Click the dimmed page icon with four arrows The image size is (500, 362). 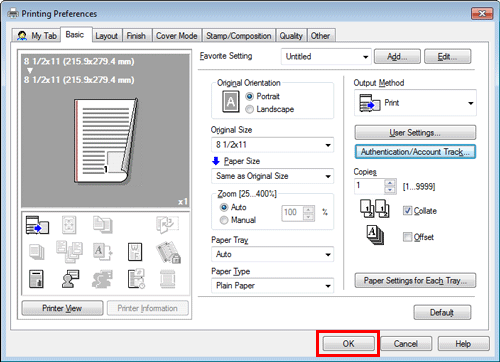tap(69, 225)
